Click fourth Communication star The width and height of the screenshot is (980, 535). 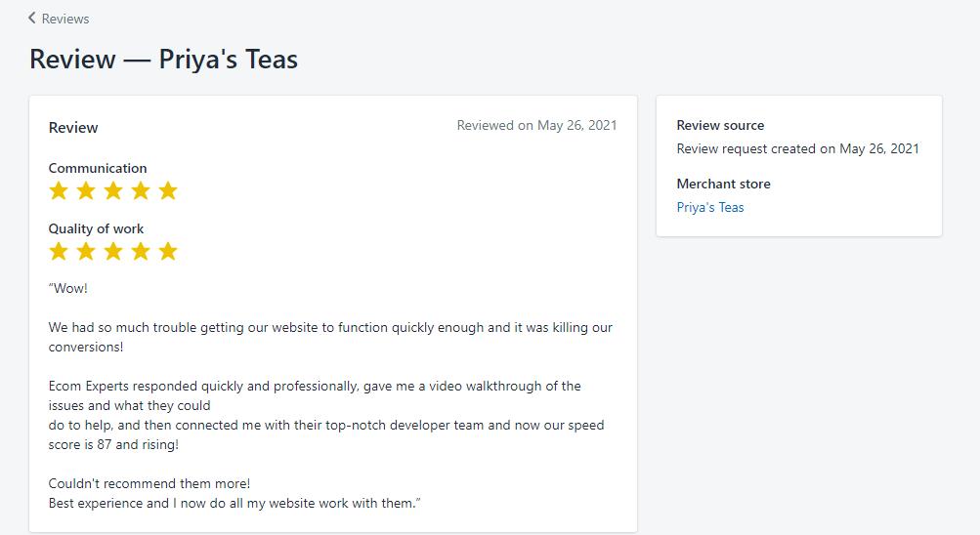click(x=141, y=190)
